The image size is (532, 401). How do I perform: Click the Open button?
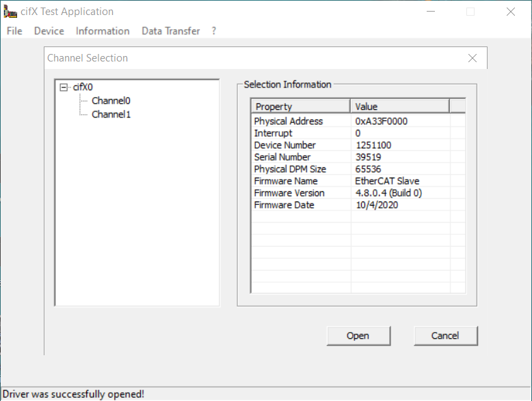(358, 335)
